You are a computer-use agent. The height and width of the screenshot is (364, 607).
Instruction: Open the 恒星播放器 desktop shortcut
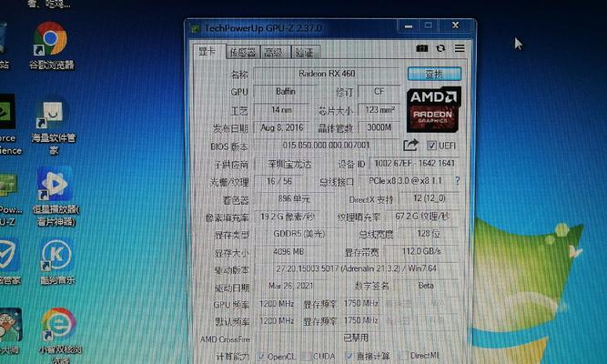[56, 197]
